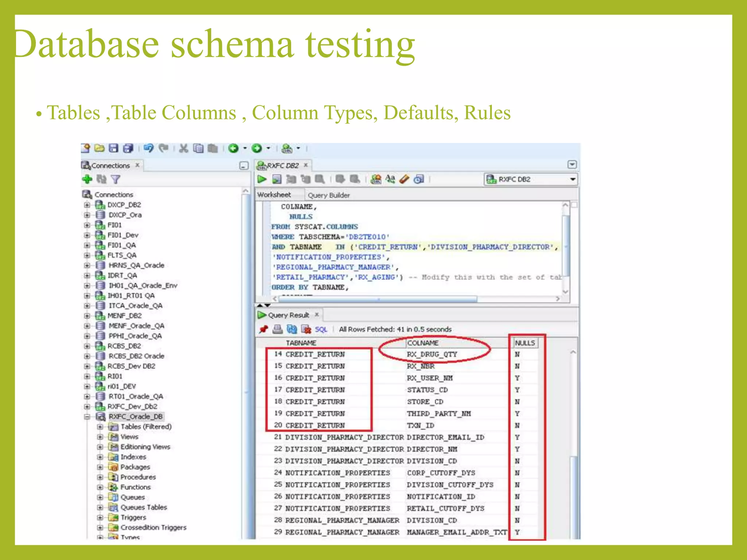The height and width of the screenshot is (560, 747).
Task: Open a new SQL Worksheet via toolbar icon
Action: coord(287,148)
